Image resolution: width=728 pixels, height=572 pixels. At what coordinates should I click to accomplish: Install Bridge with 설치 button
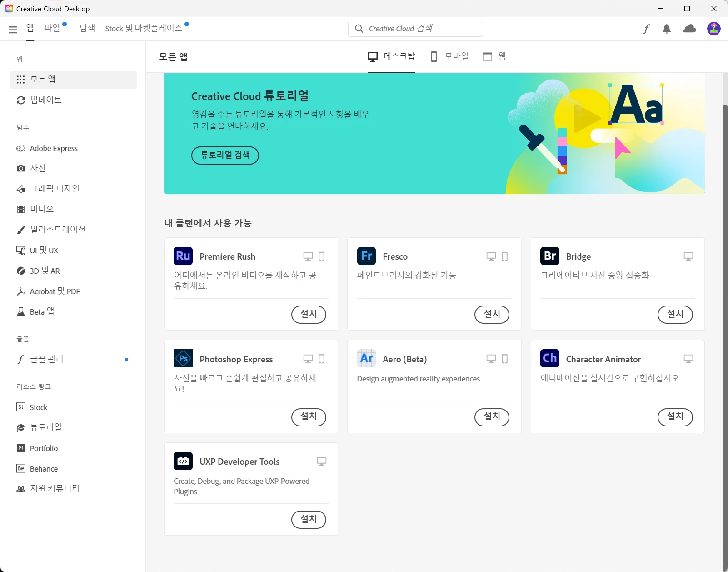675,314
